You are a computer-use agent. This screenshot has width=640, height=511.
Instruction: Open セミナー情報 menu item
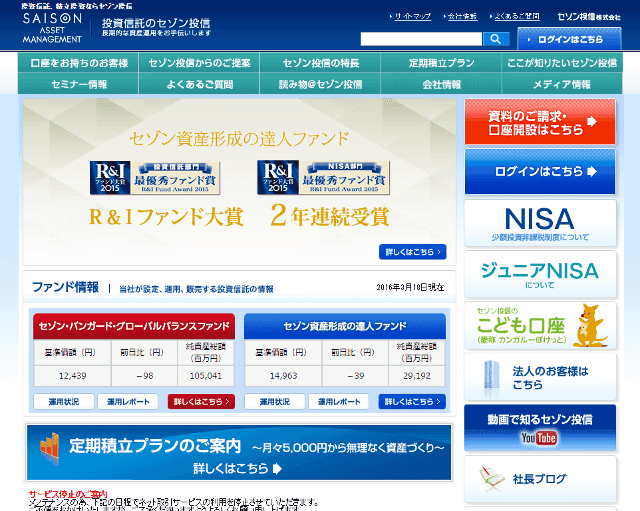[x=78, y=84]
